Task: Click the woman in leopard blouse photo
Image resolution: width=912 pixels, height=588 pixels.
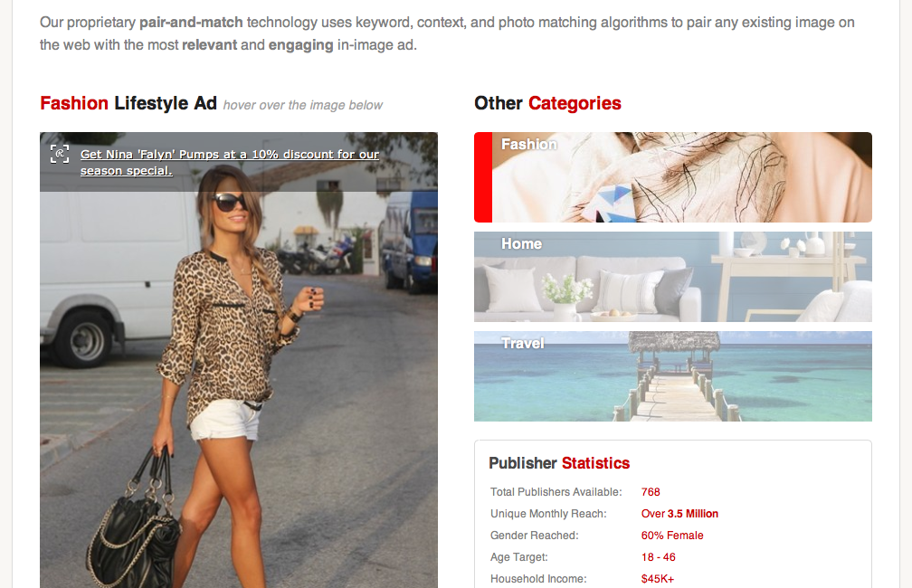Action: (239, 360)
